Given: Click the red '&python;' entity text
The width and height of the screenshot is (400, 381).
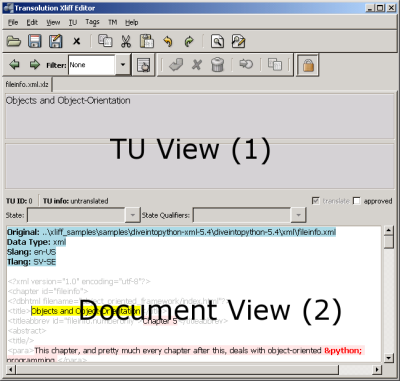Looking at the screenshot, I should pos(343,351).
